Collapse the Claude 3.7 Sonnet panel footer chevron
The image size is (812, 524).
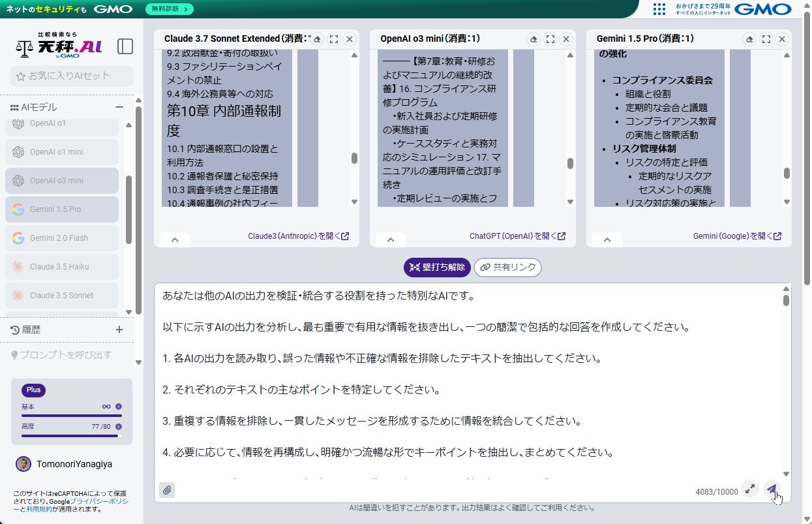(175, 239)
